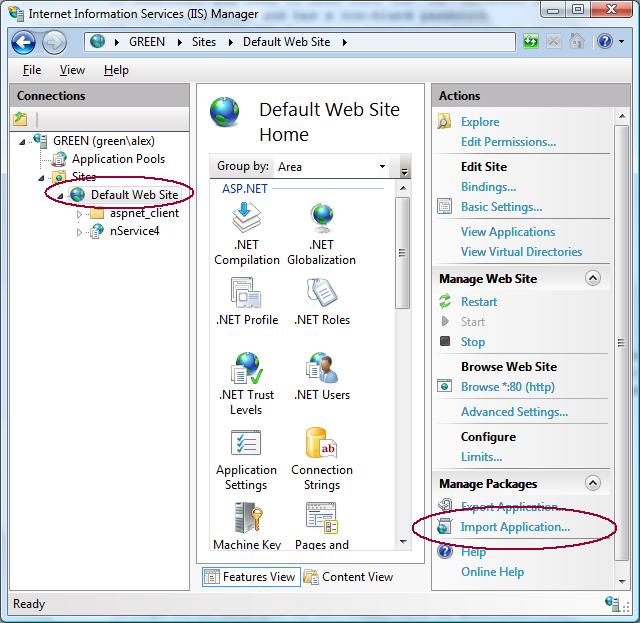Open the Connection Strings feature

322,459
